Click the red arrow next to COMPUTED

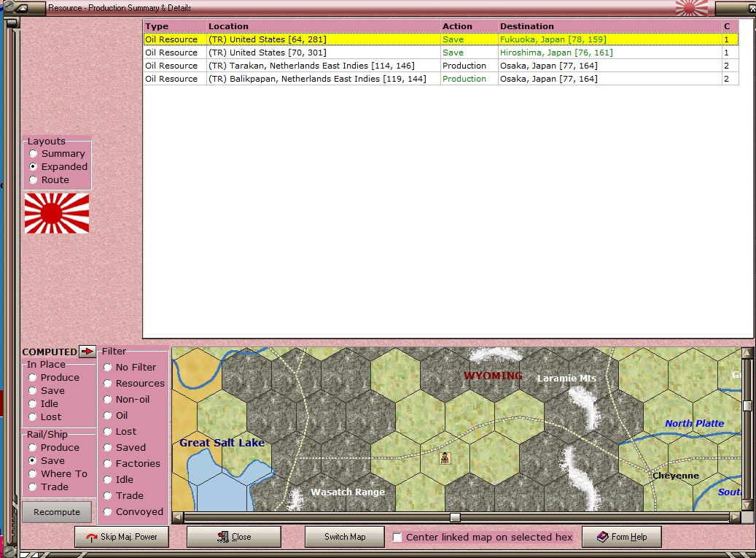click(87, 351)
